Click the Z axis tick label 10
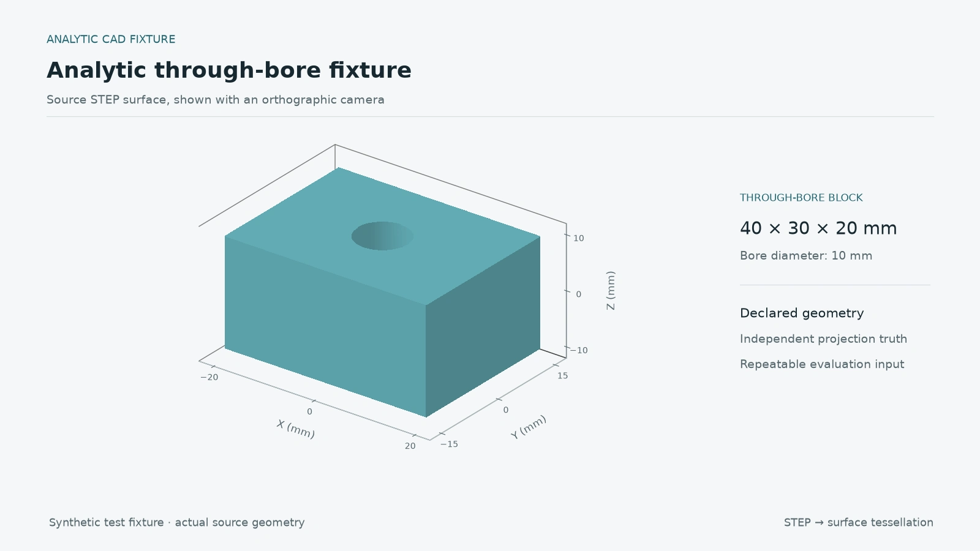Image resolution: width=980 pixels, height=551 pixels. coord(579,238)
